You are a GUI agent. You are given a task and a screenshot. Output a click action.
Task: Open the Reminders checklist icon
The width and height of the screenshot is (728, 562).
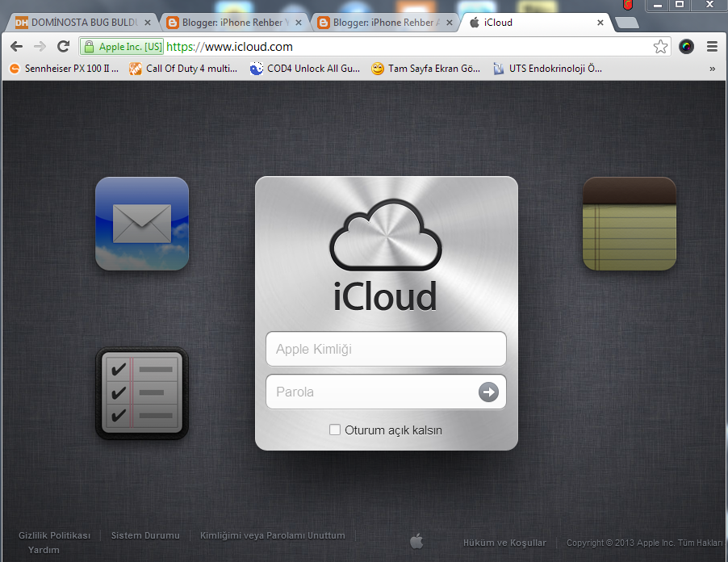tap(142, 393)
